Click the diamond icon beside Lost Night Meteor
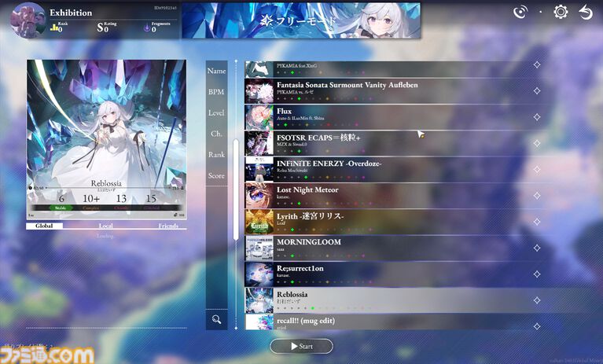The width and height of the screenshot is (603, 364). (537, 196)
